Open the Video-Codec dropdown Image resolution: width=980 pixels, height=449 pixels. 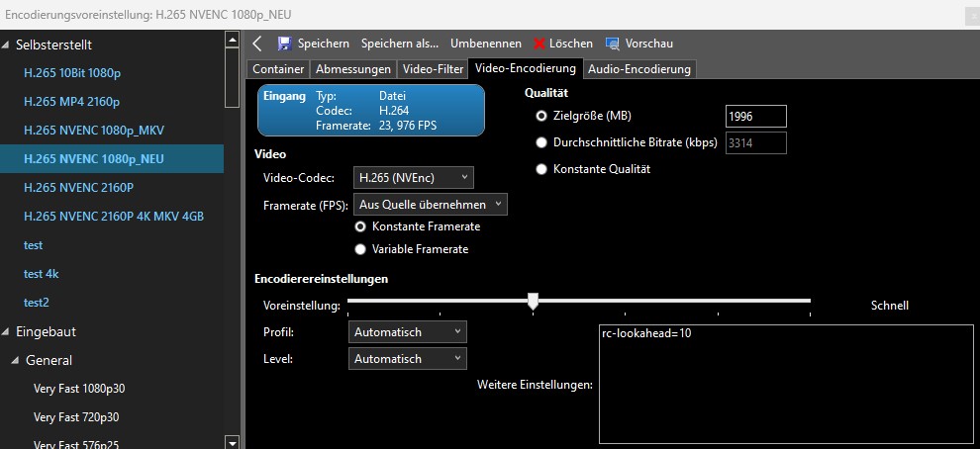click(413, 177)
